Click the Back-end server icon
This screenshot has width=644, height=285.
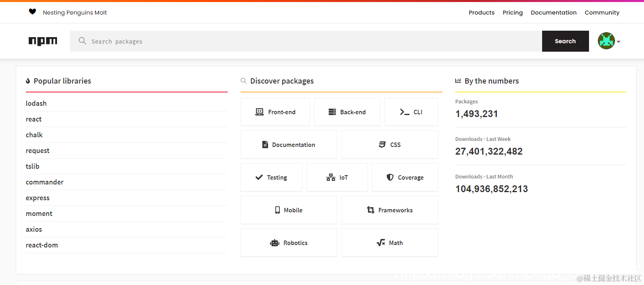(x=332, y=112)
